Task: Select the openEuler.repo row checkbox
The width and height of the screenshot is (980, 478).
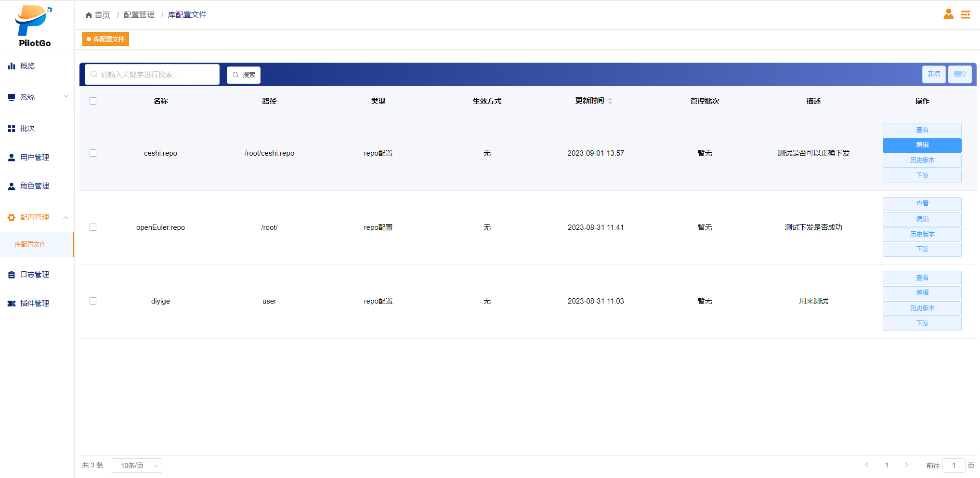Action: pos(93,227)
